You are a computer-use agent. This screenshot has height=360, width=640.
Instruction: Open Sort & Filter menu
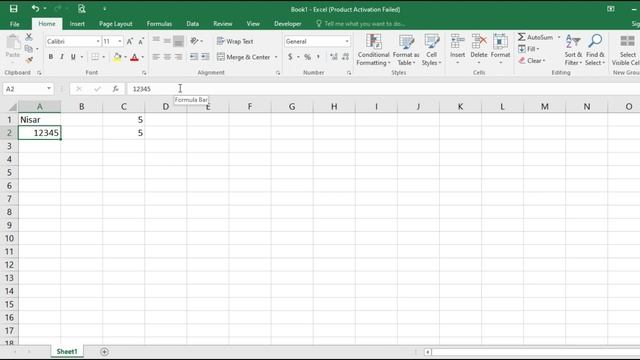click(573, 50)
